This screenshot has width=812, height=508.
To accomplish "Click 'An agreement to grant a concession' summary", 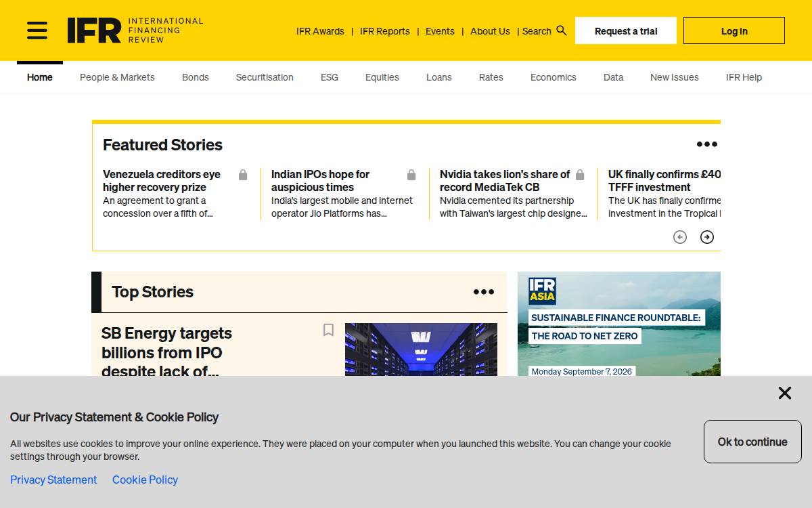I will click(158, 207).
